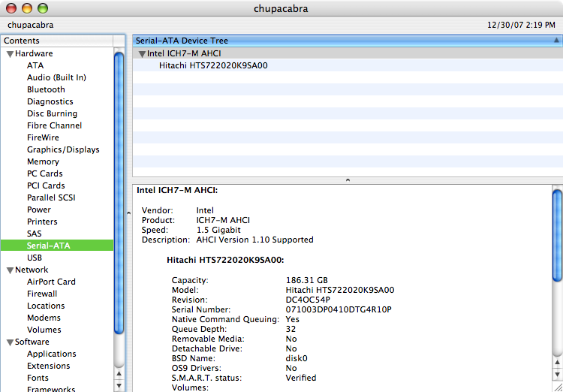Select Fibre Channel entry

(54, 125)
